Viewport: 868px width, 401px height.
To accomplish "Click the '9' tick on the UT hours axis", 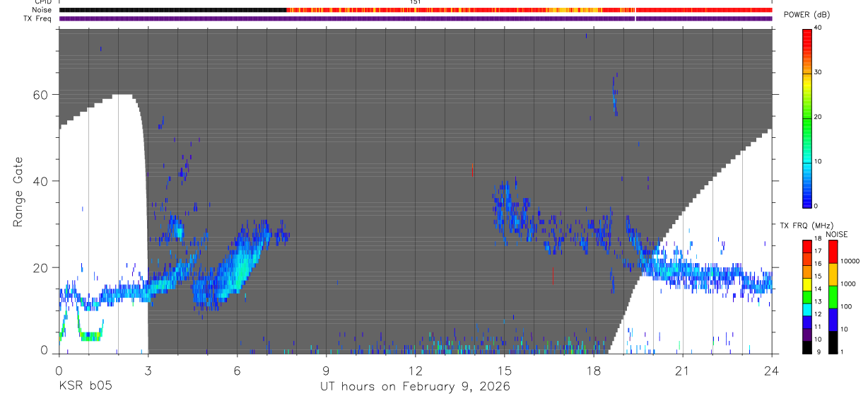I will coord(326,370).
